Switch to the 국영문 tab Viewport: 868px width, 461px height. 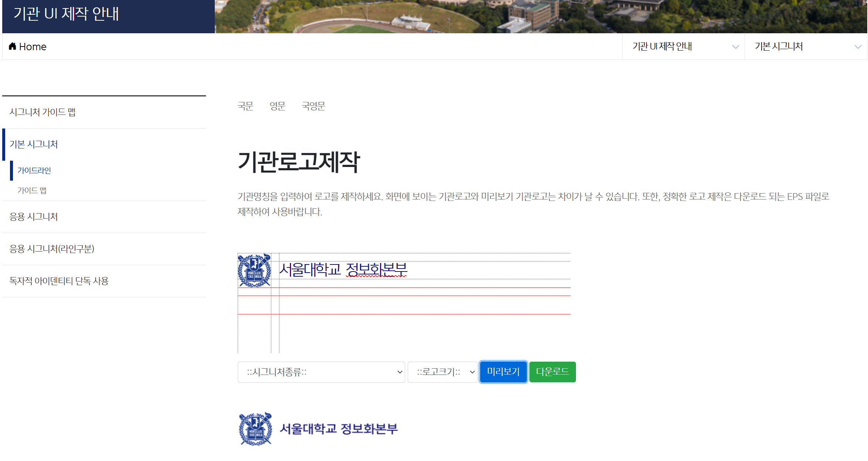[x=313, y=106]
